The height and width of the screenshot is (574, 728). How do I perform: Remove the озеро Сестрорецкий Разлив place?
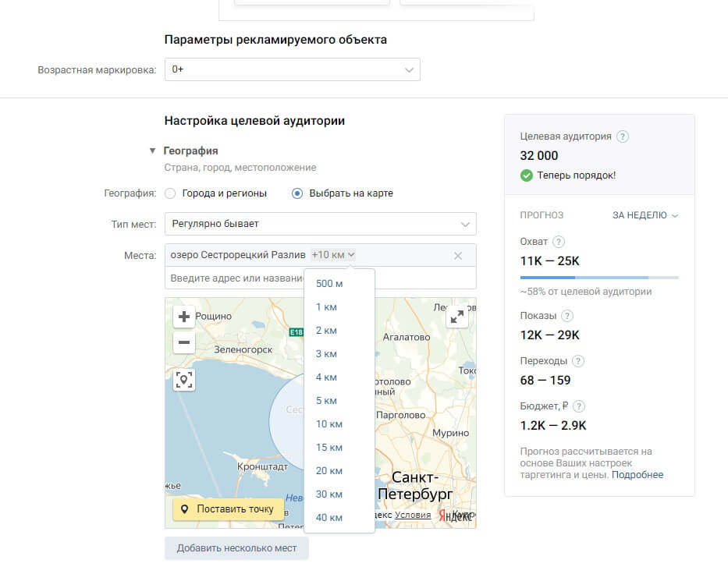[x=458, y=256]
